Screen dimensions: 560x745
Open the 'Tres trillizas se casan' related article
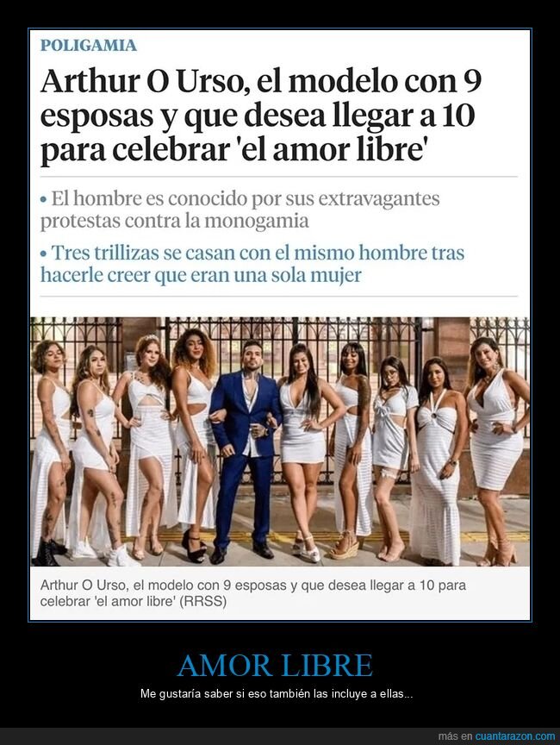pos(252,263)
